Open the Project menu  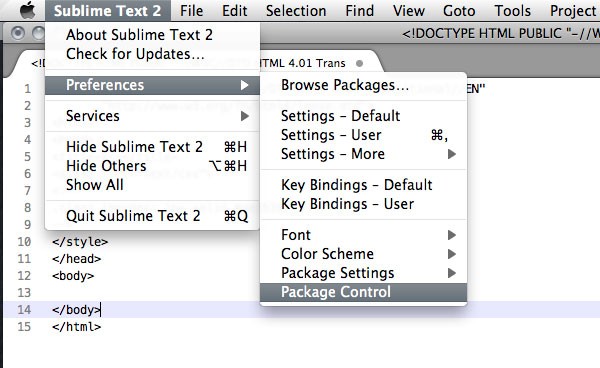point(573,11)
